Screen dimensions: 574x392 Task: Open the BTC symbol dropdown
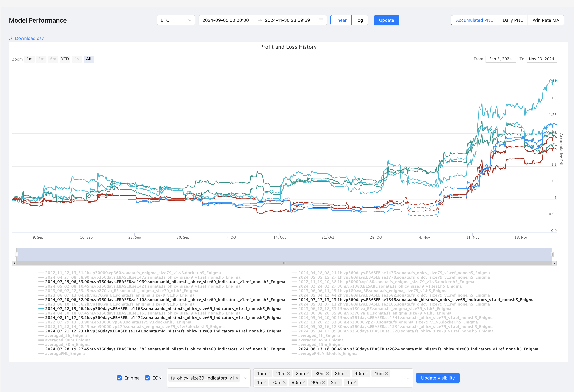(176, 20)
